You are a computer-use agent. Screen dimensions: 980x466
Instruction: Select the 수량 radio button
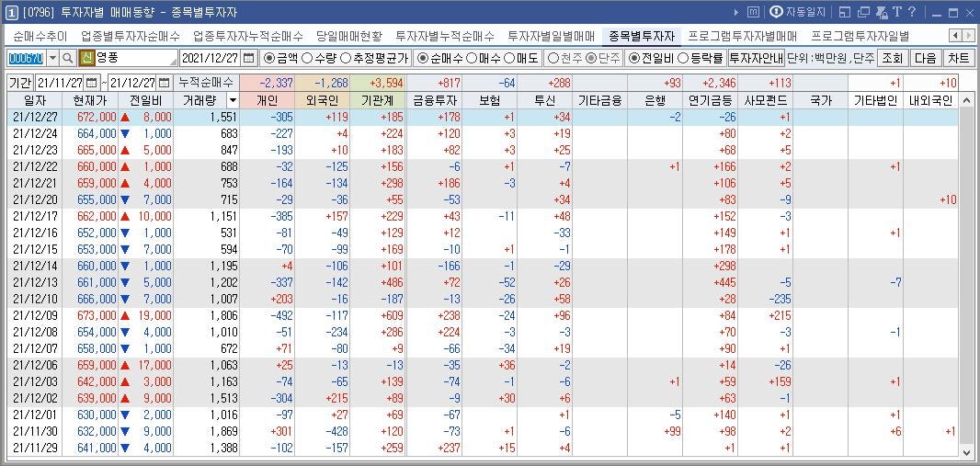click(x=306, y=58)
